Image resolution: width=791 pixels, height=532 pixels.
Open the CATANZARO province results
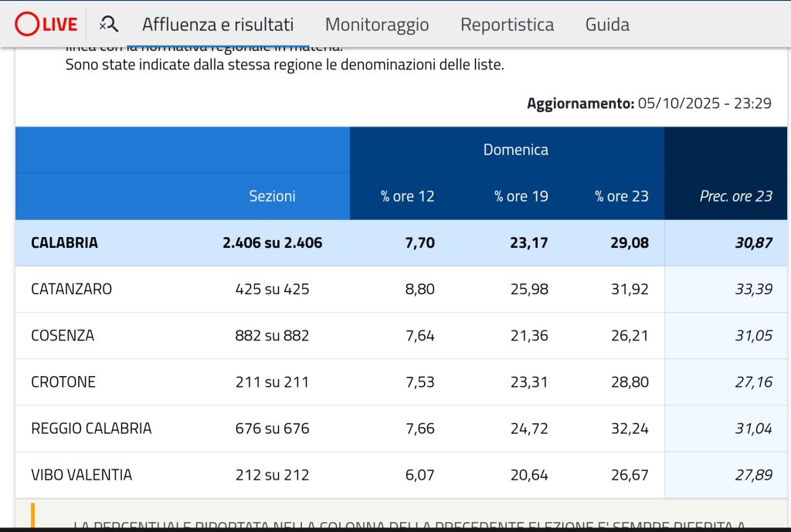pyautogui.click(x=72, y=289)
